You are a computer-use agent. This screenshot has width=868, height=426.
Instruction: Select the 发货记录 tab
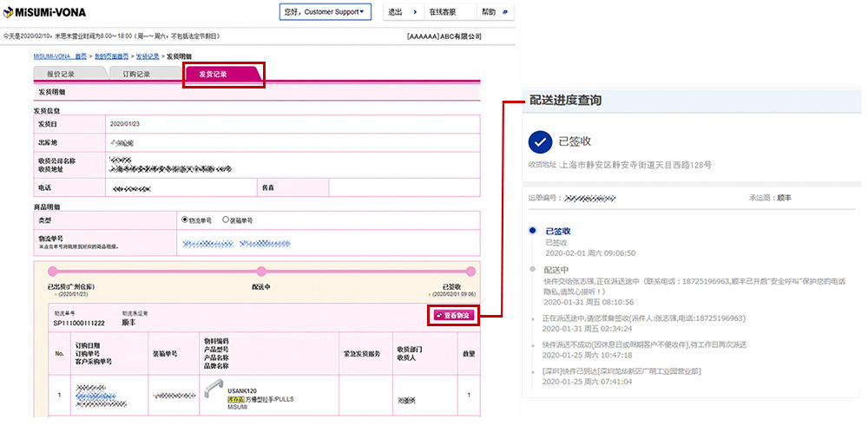point(222,74)
